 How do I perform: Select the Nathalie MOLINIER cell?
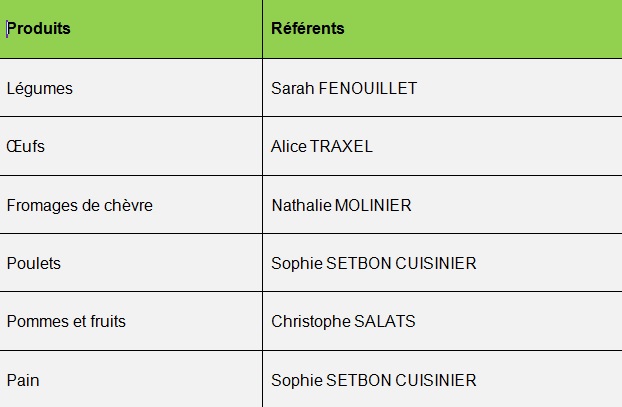click(x=442, y=205)
